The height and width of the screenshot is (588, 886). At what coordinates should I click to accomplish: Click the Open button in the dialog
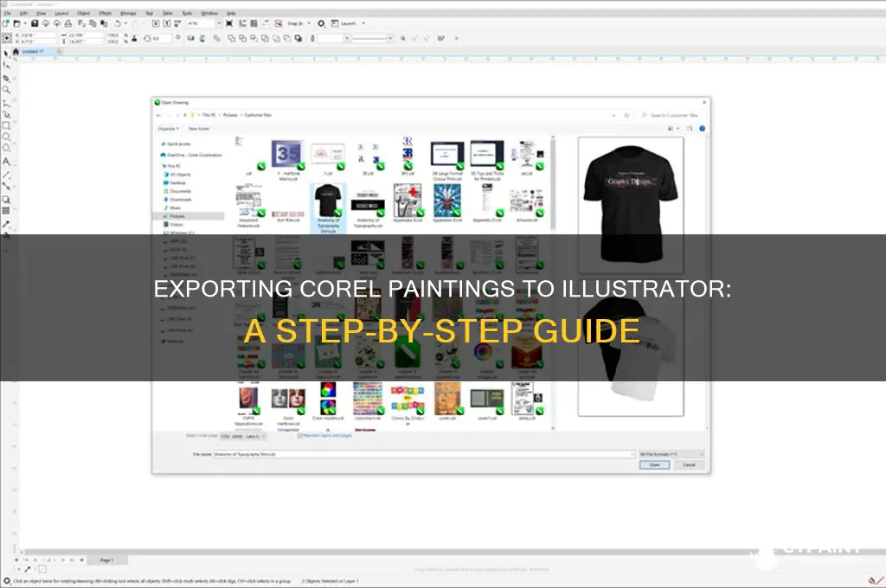[654, 465]
